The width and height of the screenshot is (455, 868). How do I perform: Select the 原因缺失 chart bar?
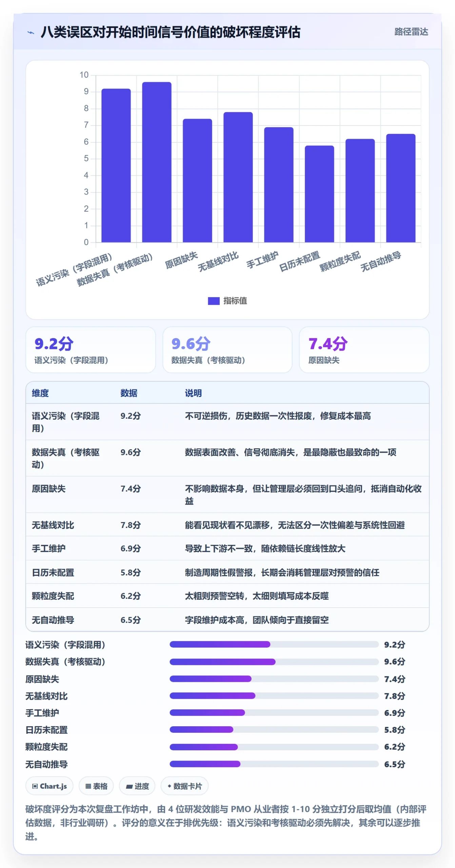197,181
